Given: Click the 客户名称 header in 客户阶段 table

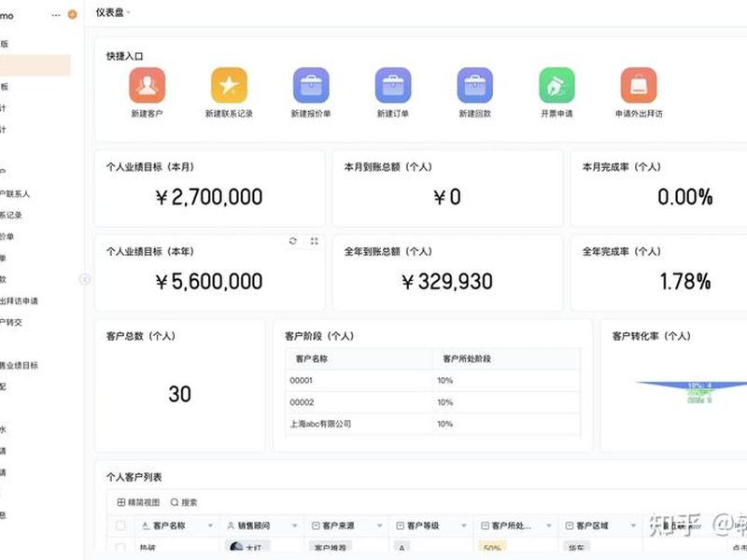Looking at the screenshot, I should coord(312,358).
